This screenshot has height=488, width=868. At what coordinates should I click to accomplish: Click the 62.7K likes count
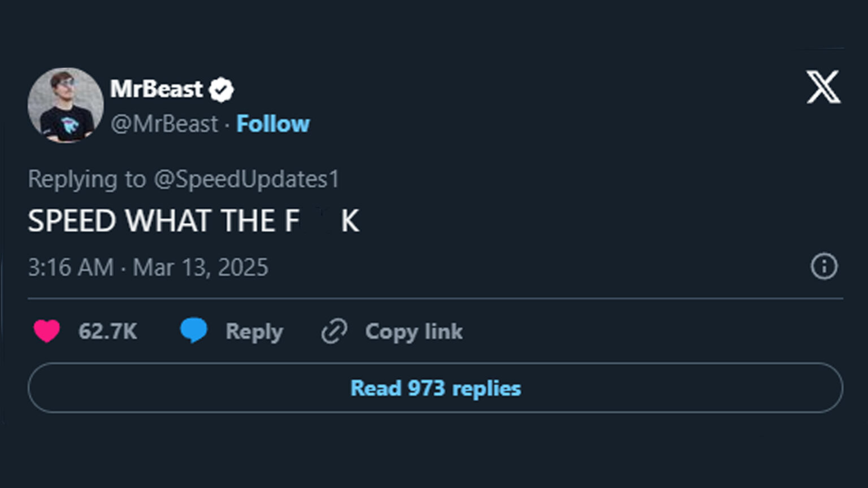point(107,332)
